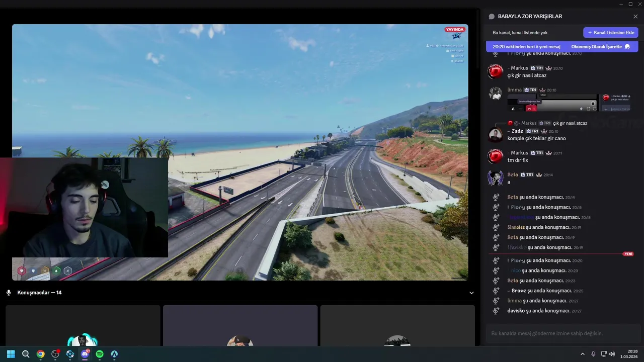Click Beta's avatar in chat
This screenshot has width=644, height=362.
click(496, 178)
